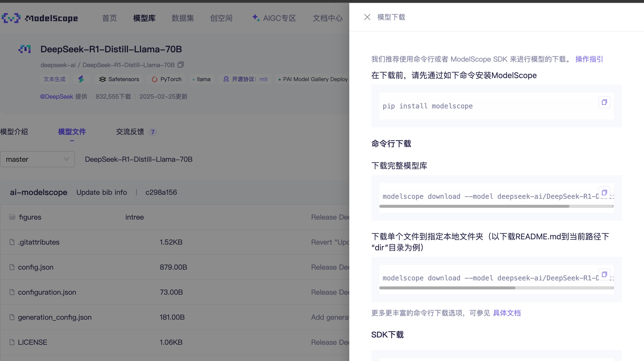The height and width of the screenshot is (361, 644).
Task: Click DeepSeek-R1-Distill-Llama-70B breadcrumb path
Action: [139, 159]
